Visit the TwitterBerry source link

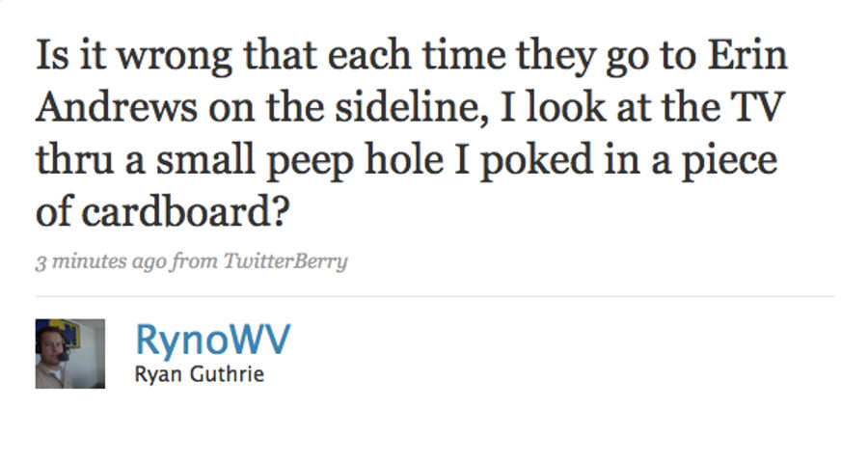[285, 260]
